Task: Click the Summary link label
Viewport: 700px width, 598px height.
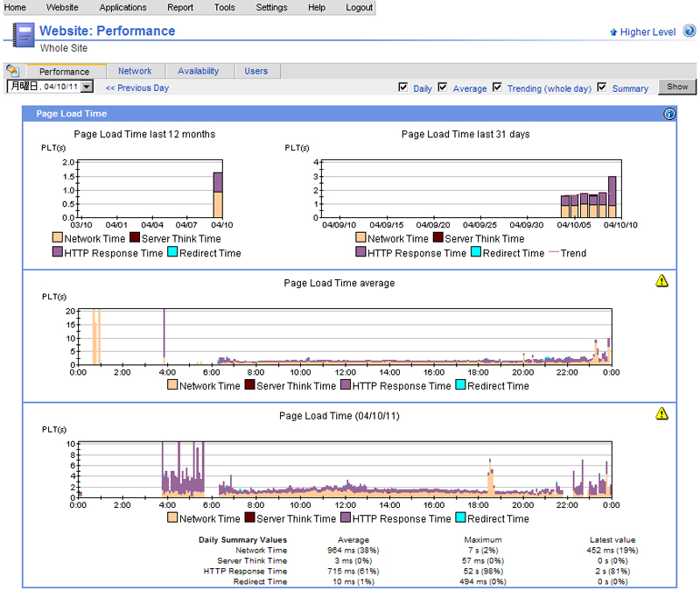Action: (630, 88)
